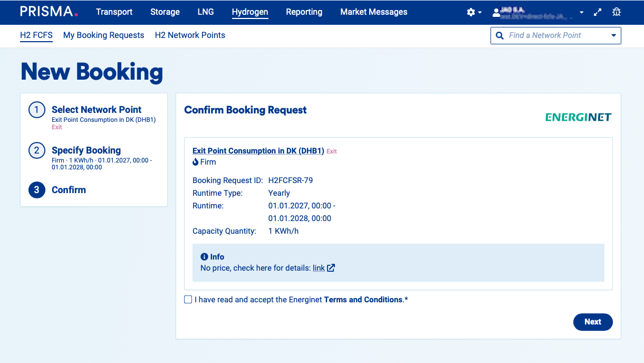
Task: Accept the Energinet Terms and Conditions checkbox
Action: [x=188, y=300]
